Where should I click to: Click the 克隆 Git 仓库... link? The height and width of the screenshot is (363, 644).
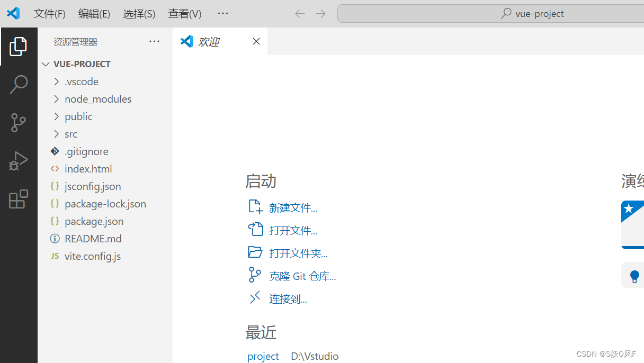click(302, 276)
